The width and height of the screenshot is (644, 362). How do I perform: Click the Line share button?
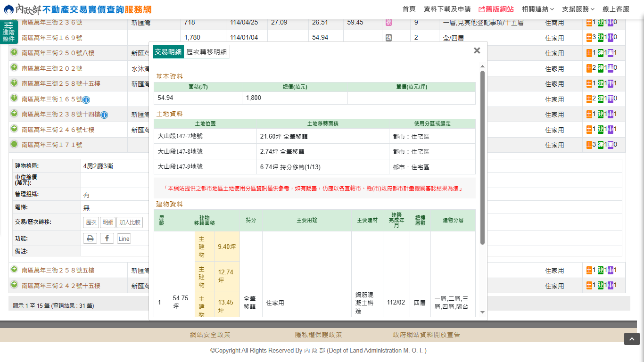[124, 239]
